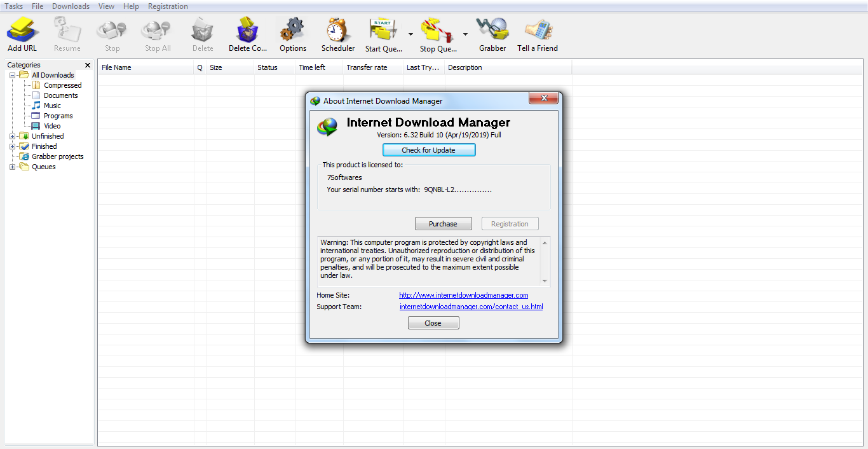
Task: Click the Delete Completed toolbar icon
Action: click(x=248, y=30)
